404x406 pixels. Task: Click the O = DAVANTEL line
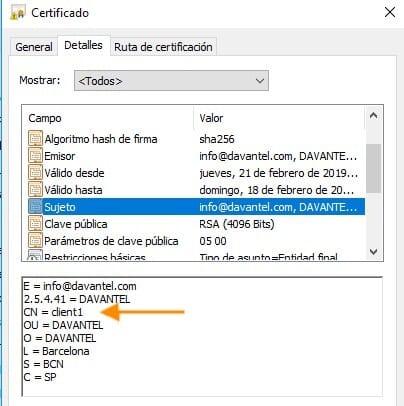(60, 338)
